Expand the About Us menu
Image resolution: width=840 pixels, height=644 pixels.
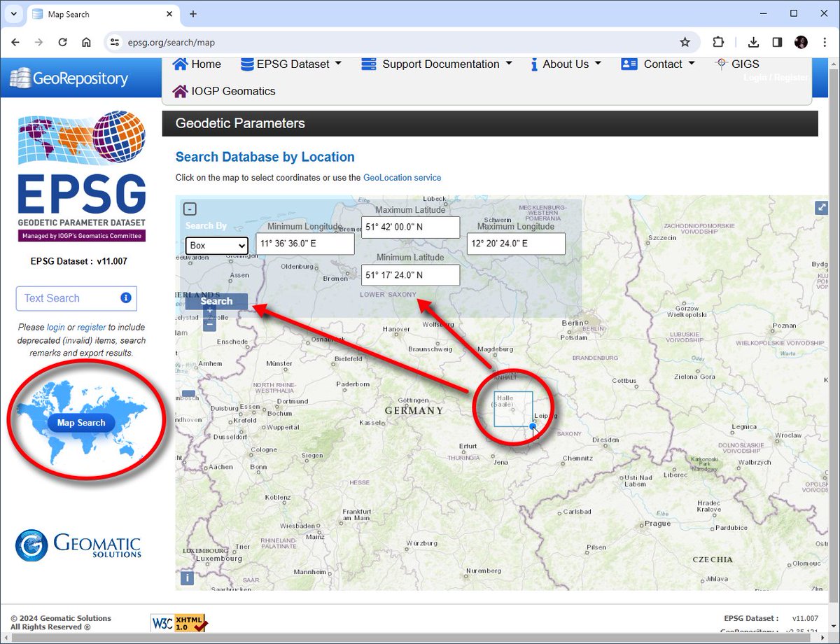[x=566, y=64]
